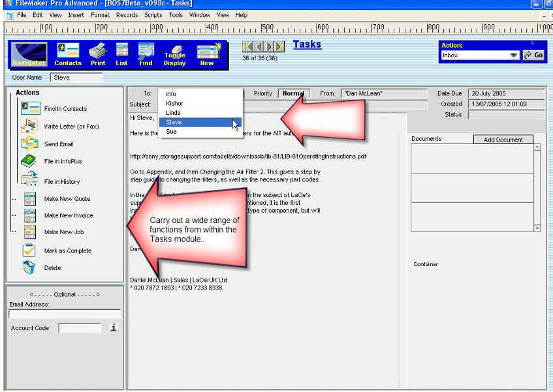Go to next record arrow
This screenshot has width=553, height=392.
coord(269,46)
